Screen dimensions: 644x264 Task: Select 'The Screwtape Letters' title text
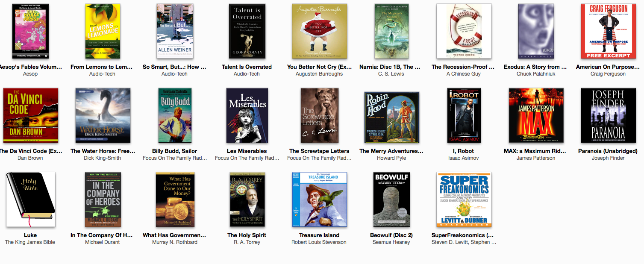(x=319, y=151)
